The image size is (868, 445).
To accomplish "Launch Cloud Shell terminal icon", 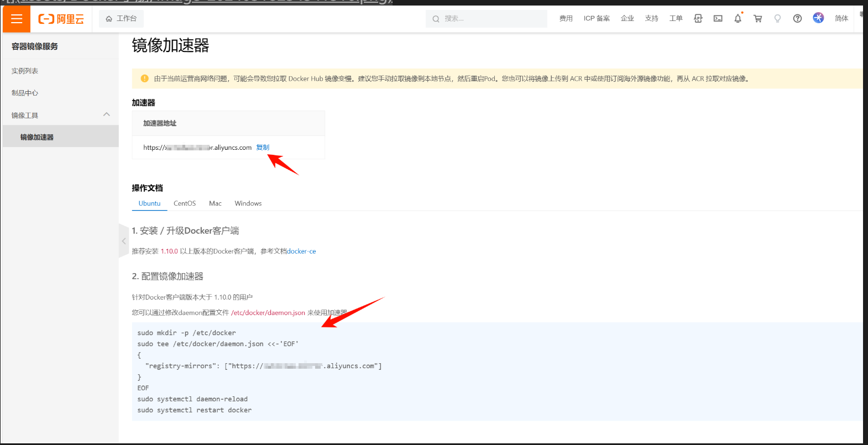I will (x=718, y=19).
